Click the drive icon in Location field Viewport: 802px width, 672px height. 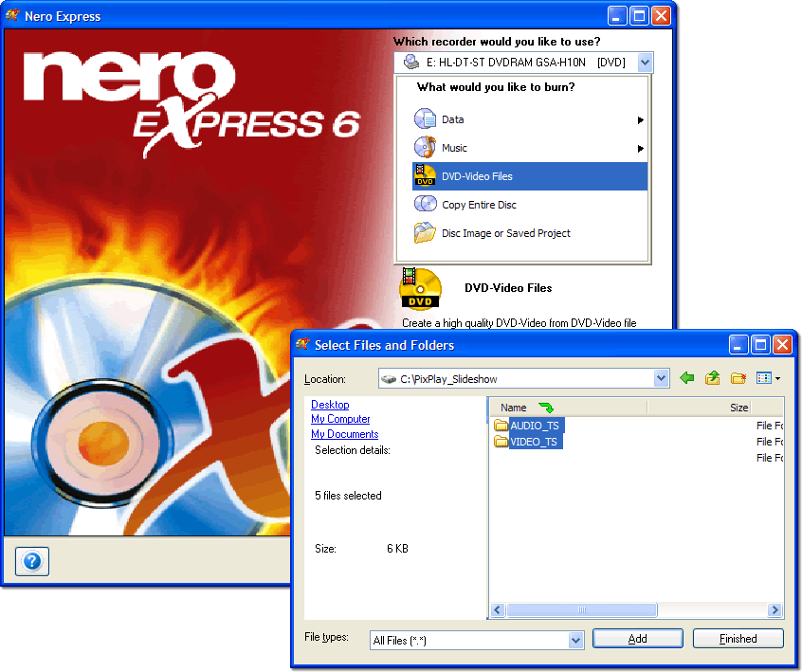click(x=389, y=379)
